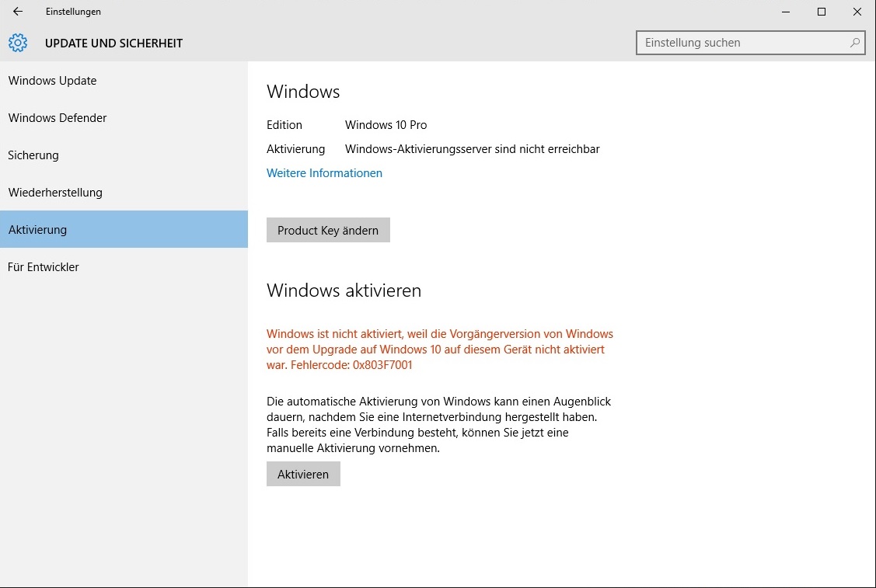
Task: Open Windows Defender section
Action: (124, 118)
